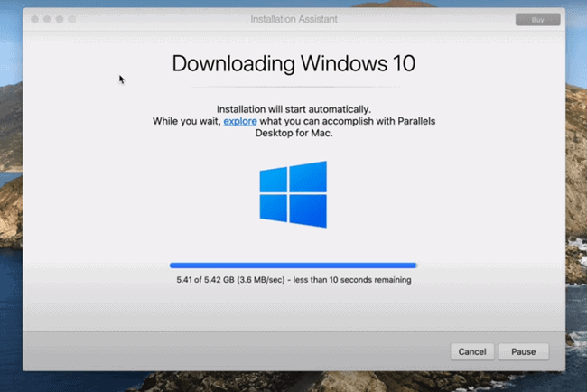Click 'Installation will start automatically.' text
The height and width of the screenshot is (392, 587).
tap(293, 109)
